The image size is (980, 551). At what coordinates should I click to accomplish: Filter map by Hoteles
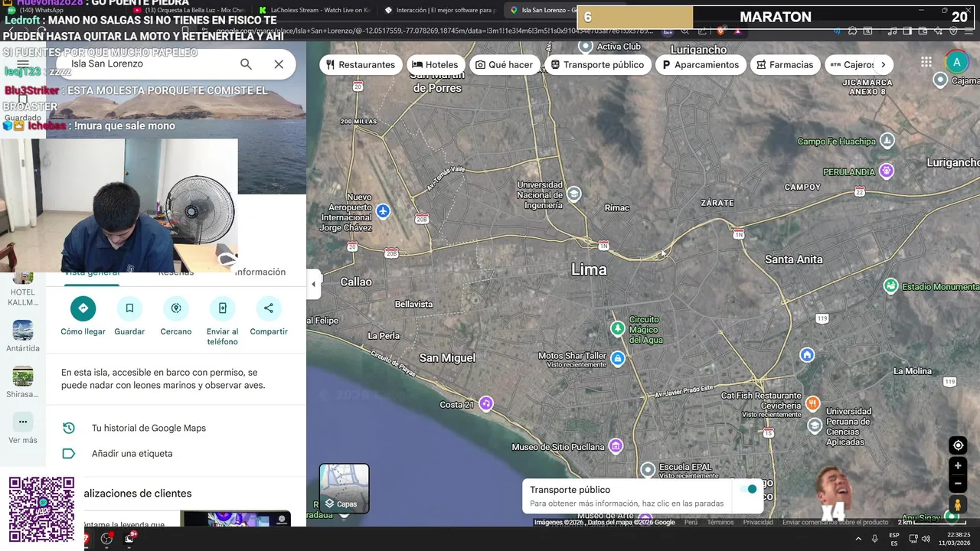(434, 65)
